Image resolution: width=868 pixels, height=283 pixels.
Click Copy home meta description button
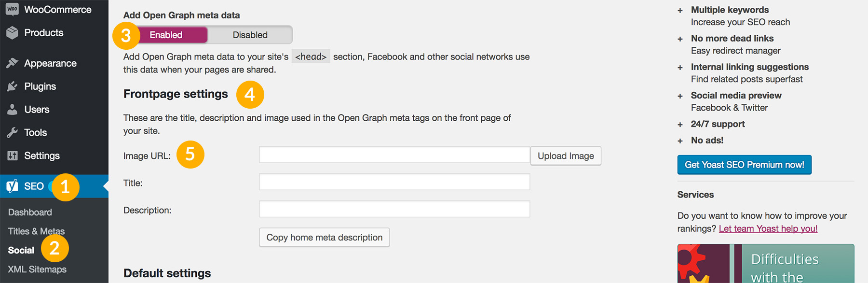(324, 238)
